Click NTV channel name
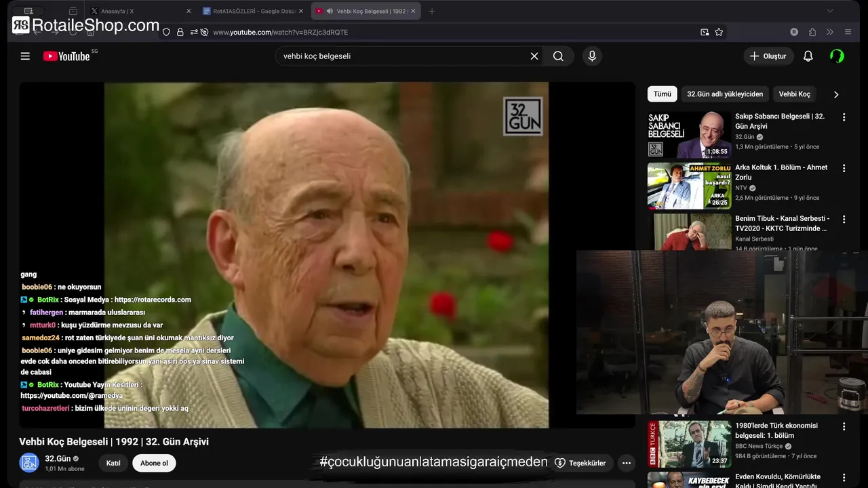Image resolution: width=868 pixels, height=488 pixels. point(741,188)
